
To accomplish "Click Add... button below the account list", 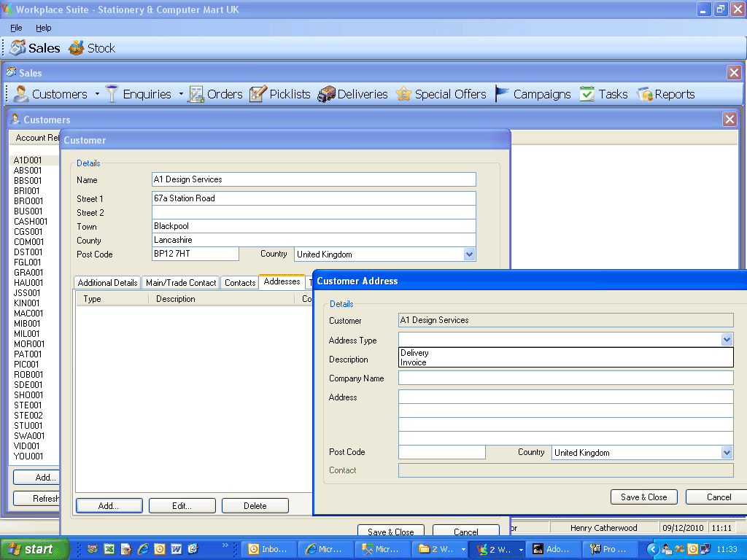I will click(x=37, y=477).
